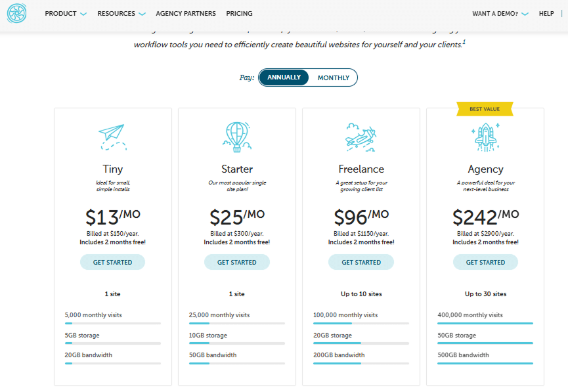
Task: Click the Best Value ribbon badge
Action: point(485,109)
